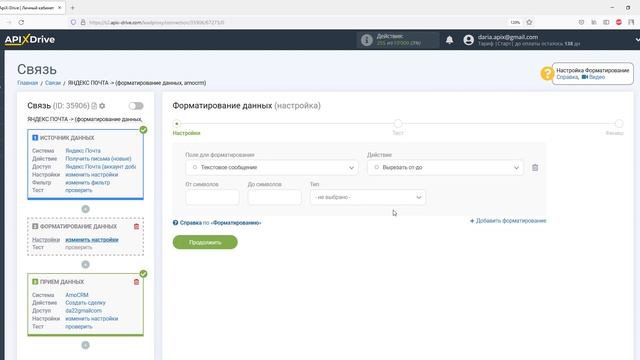Click проверить in ИСТОЧНИК ДАННЫХ block
This screenshot has height=360, width=640.
[79, 190]
